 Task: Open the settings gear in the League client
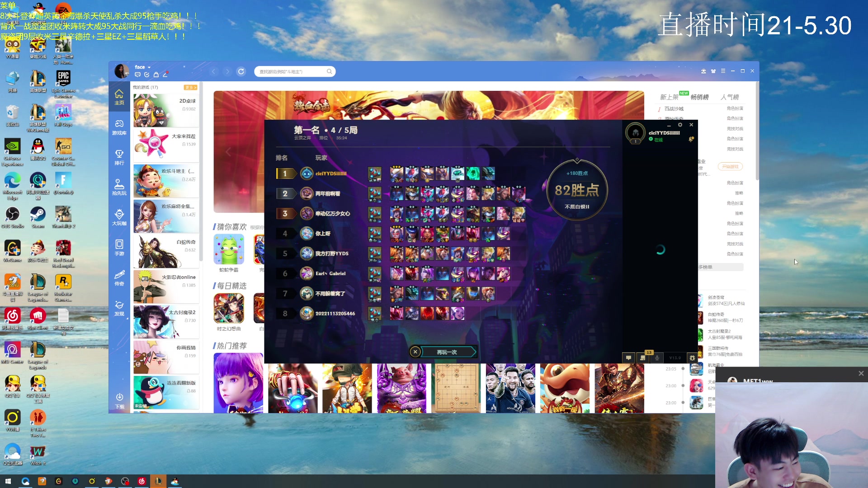coord(680,125)
